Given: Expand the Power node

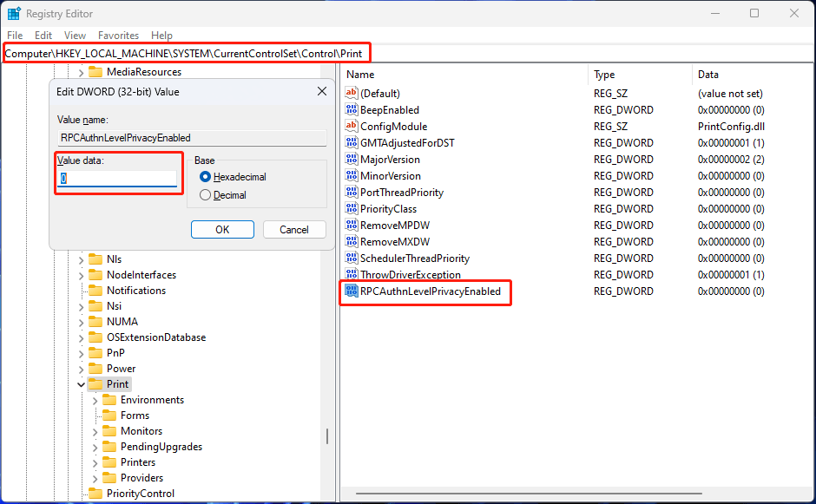Looking at the screenshot, I should pyautogui.click(x=80, y=368).
